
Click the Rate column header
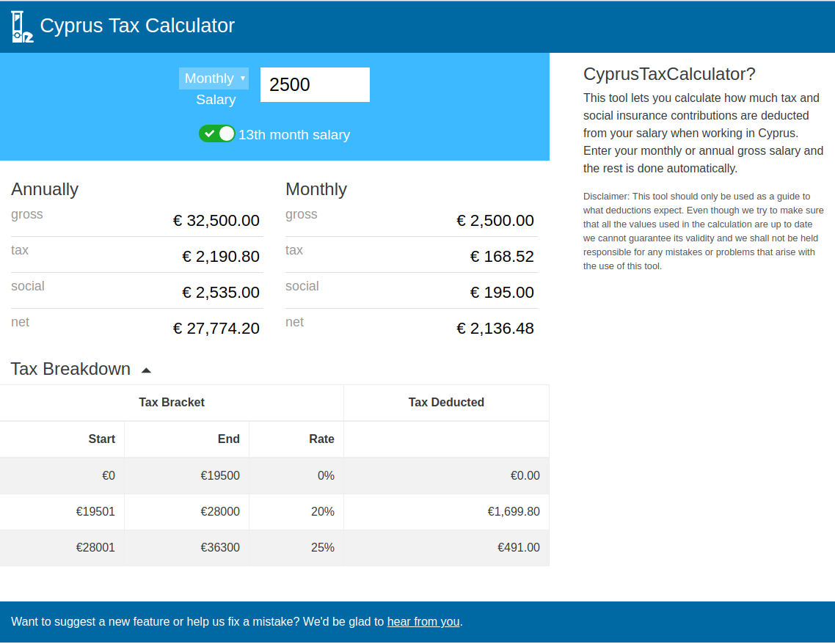[x=296, y=439]
